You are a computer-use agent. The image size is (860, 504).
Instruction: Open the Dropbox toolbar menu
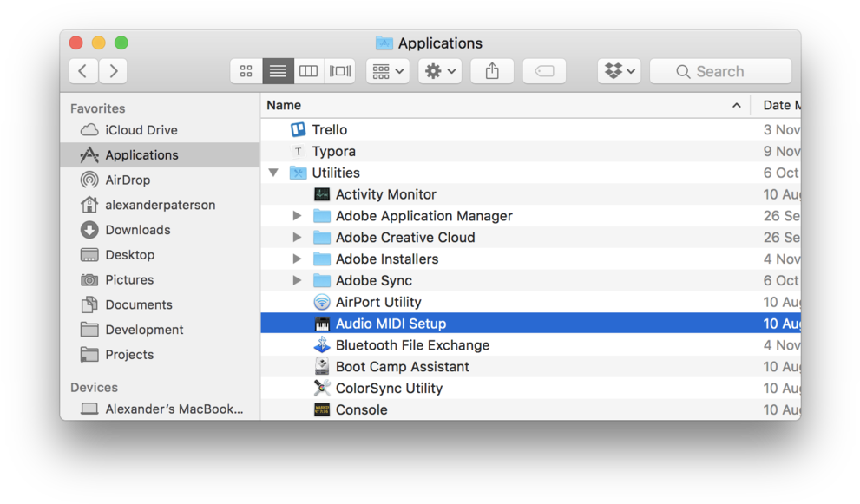(x=620, y=71)
